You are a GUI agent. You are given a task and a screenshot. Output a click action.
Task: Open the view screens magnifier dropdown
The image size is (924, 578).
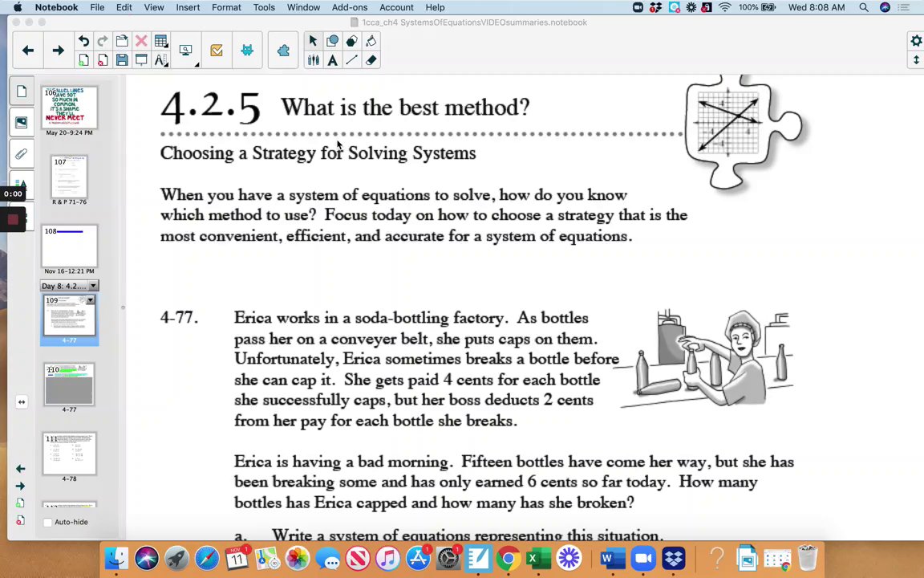click(x=187, y=51)
